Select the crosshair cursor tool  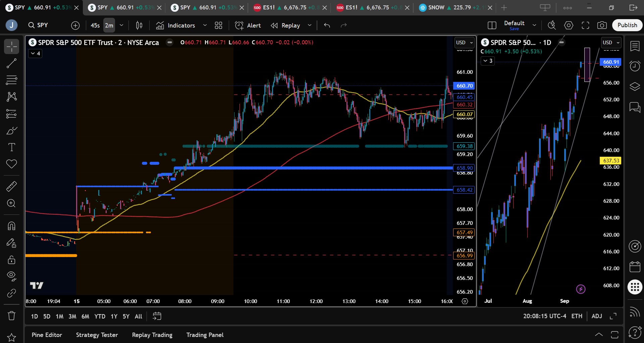coord(11,47)
